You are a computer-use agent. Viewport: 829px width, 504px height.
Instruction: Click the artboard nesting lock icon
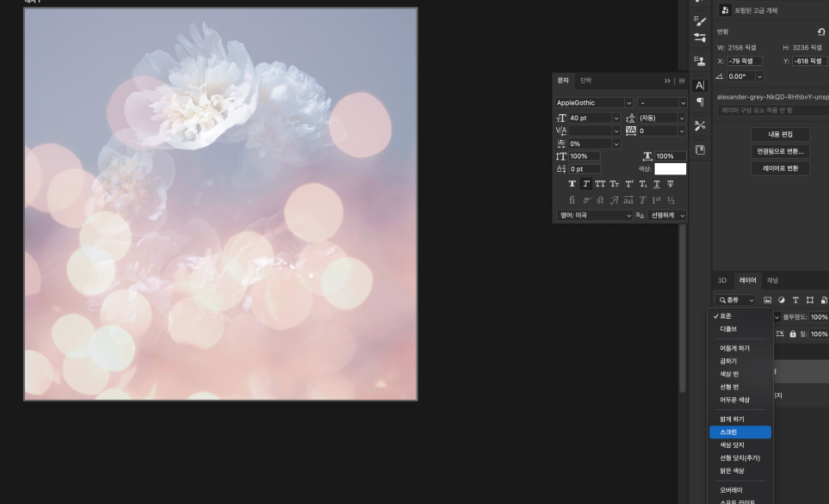click(780, 334)
